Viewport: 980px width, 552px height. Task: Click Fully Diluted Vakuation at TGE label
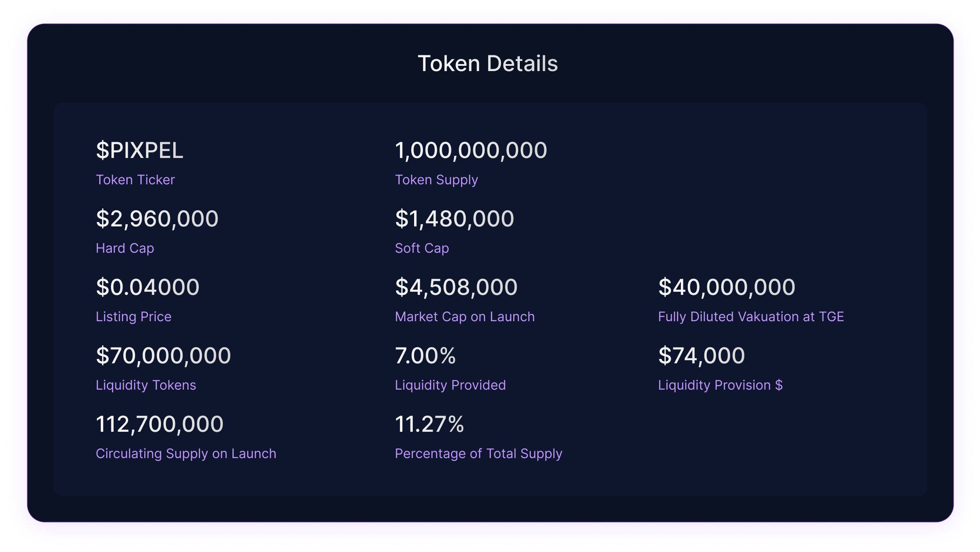click(x=751, y=317)
